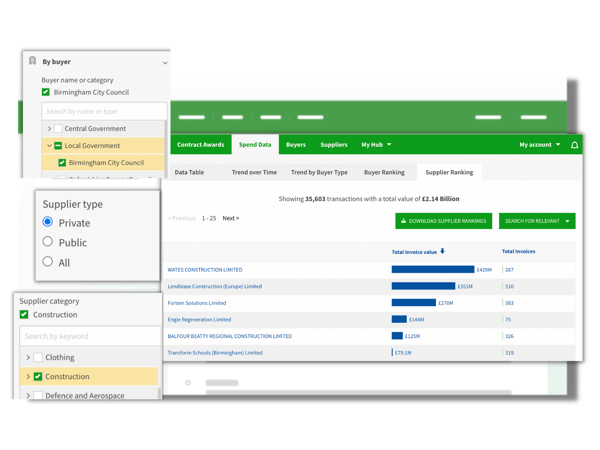This screenshot has width=600, height=450.
Task: Click the £270M invoice value bar
Action: pos(414,303)
